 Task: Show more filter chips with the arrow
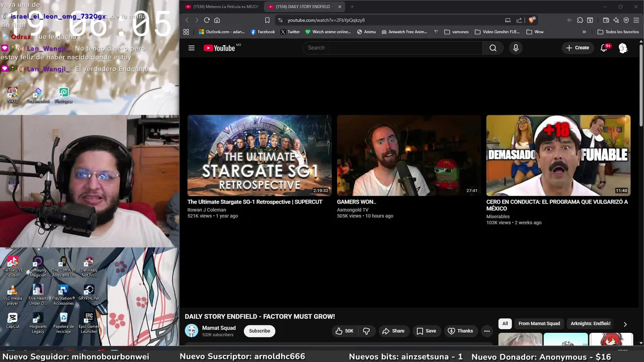(x=625, y=324)
